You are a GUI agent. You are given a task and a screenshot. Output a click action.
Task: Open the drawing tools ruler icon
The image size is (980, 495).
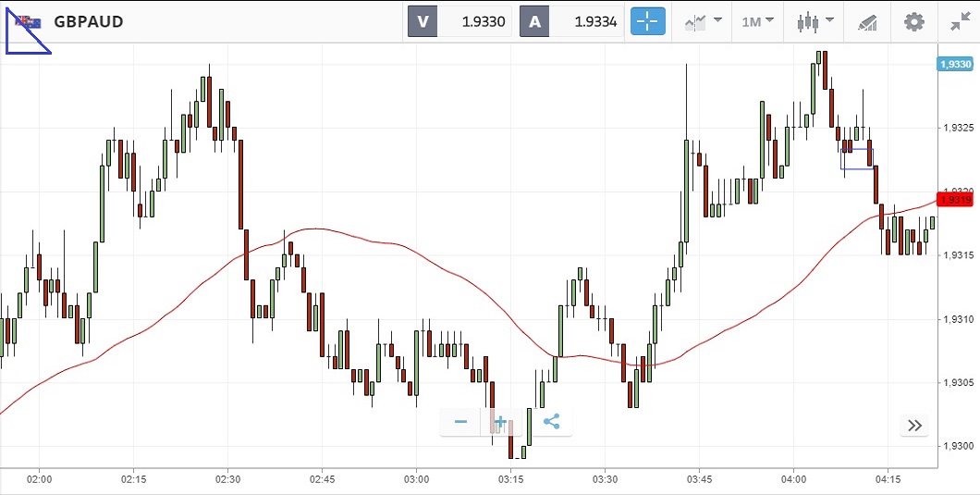866,21
